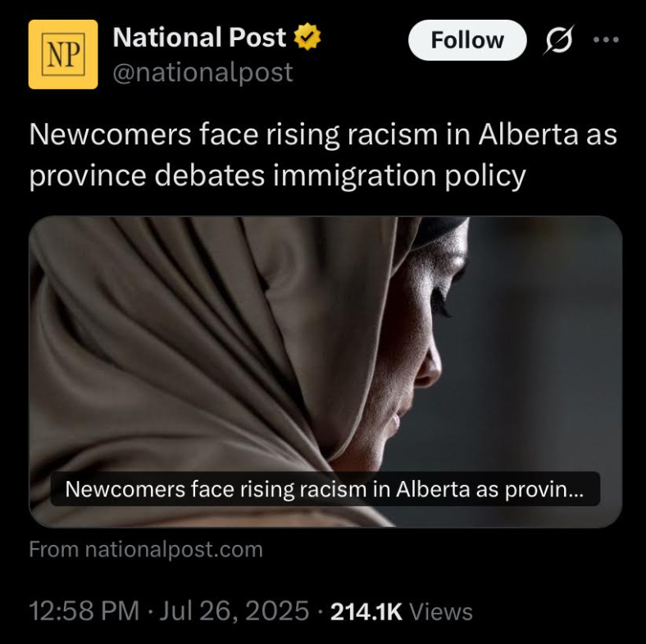Click the truncated caption overlay on image
This screenshot has height=644, width=646.
tap(325, 489)
